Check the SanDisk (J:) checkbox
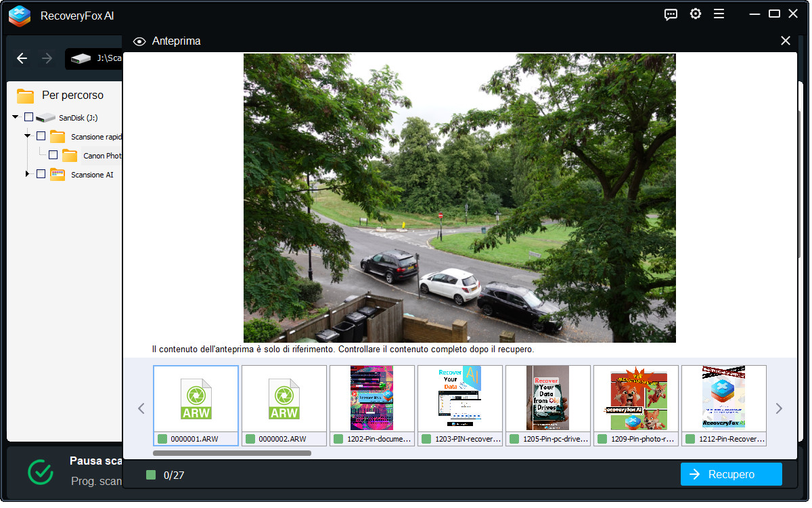Image resolution: width=812 pixels, height=508 pixels. pyautogui.click(x=28, y=117)
